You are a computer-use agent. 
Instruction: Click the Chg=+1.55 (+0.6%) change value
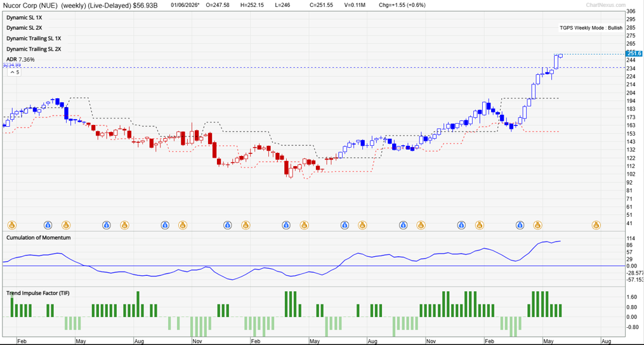coord(402,5)
